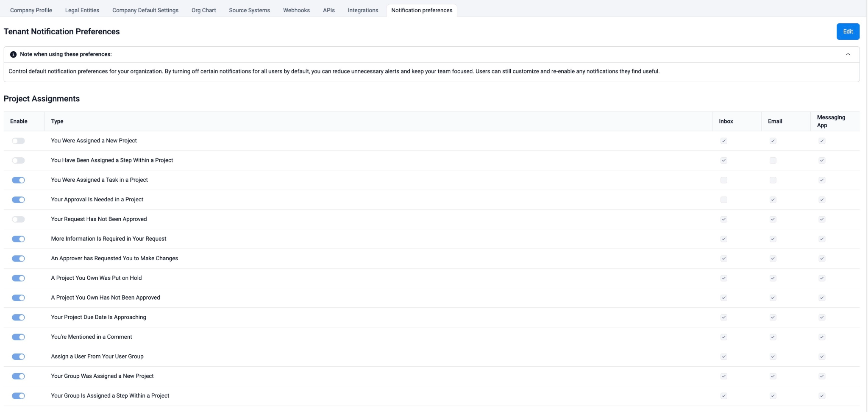Open the Company Profile tab
The width and height of the screenshot is (868, 412).
tap(31, 10)
